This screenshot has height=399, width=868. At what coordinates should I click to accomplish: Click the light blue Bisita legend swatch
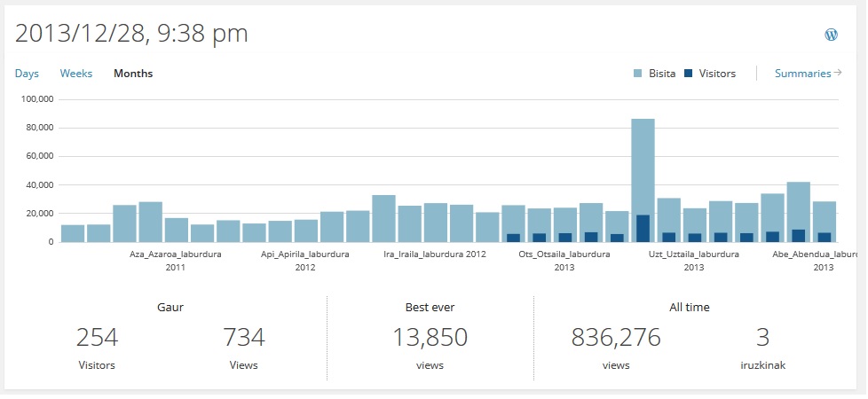[638, 74]
